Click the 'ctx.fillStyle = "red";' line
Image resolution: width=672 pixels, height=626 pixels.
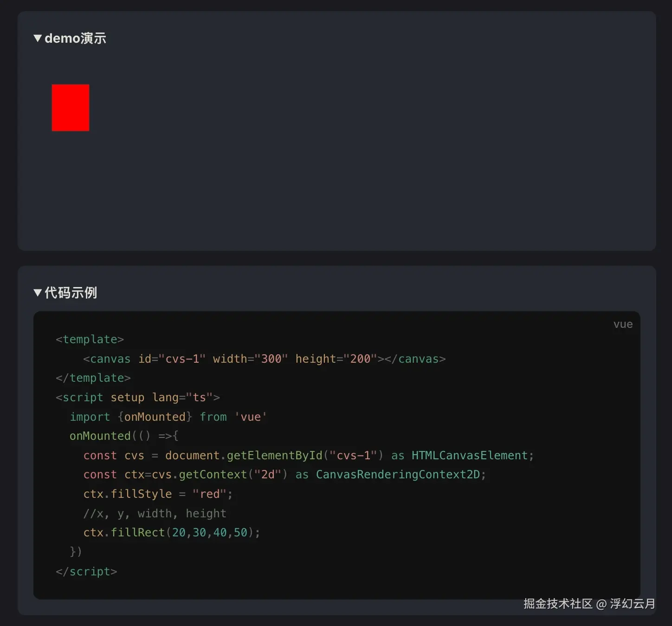[158, 494]
